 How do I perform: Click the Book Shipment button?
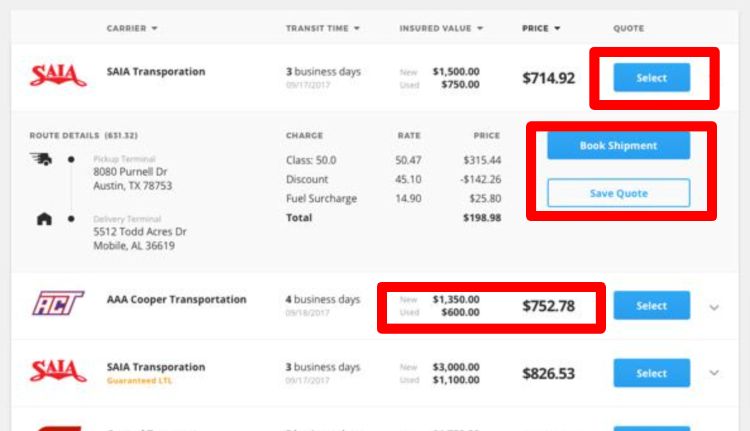618,145
